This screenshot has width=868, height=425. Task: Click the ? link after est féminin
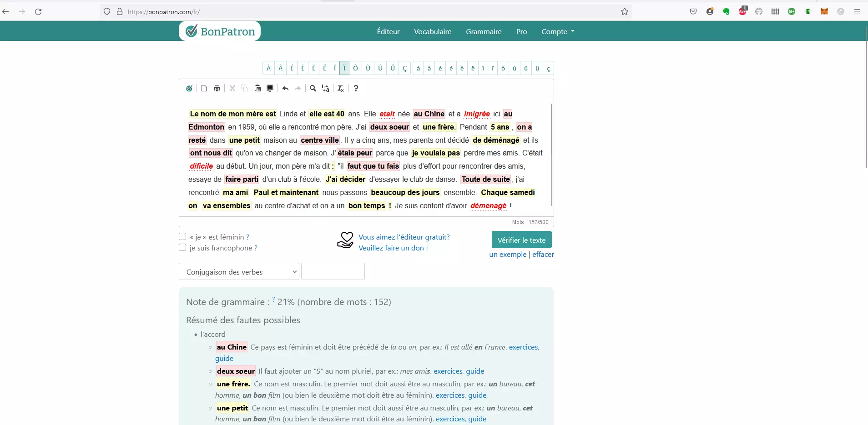click(247, 237)
